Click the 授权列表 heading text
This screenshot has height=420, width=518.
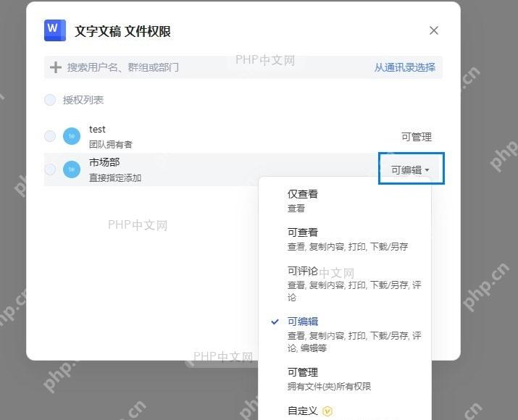83,100
